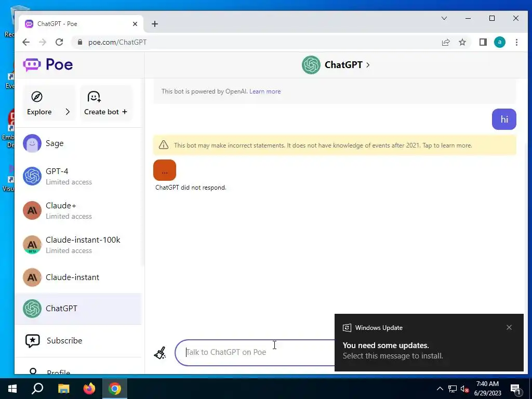Image resolution: width=532 pixels, height=399 pixels.
Task: Click the Chrome forward arrow
Action: pos(43,42)
